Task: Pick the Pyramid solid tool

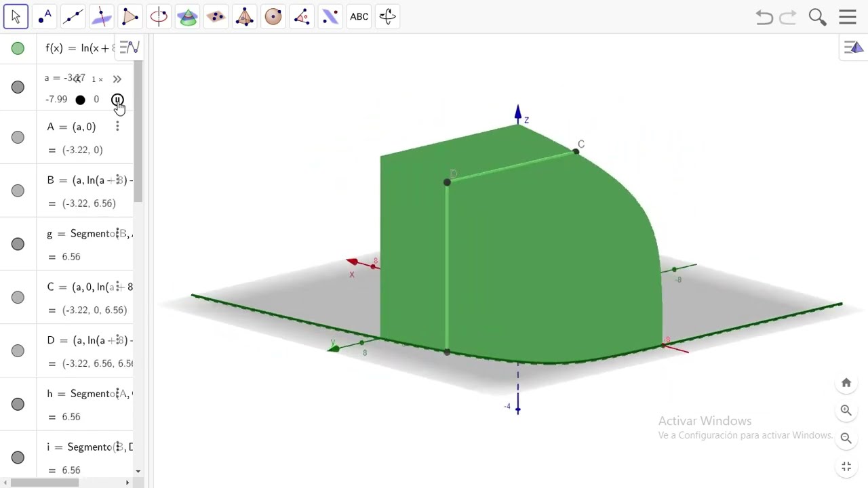Action: click(x=244, y=16)
